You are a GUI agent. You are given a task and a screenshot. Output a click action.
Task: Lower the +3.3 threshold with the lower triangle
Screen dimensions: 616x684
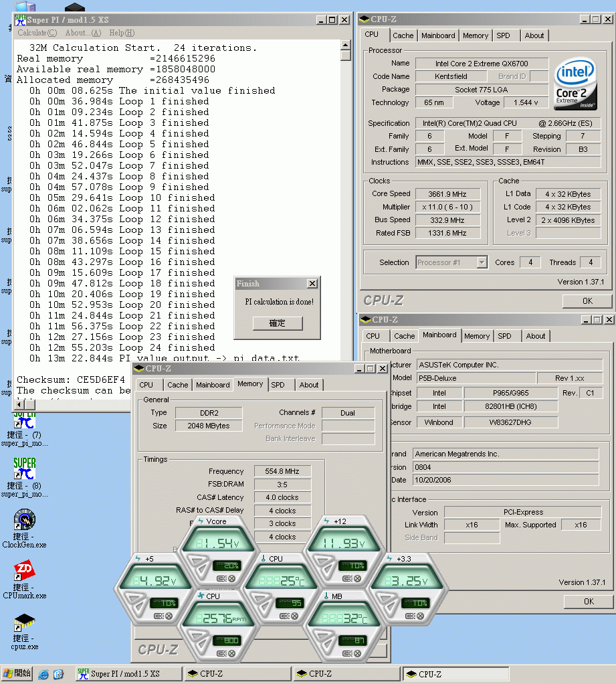[390, 607]
